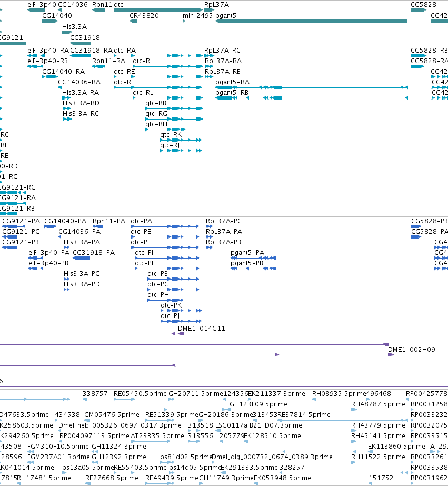Viewport: 448px width, 486px height.
Task: Select transcript CG31918-RA label
Action: tap(91, 51)
